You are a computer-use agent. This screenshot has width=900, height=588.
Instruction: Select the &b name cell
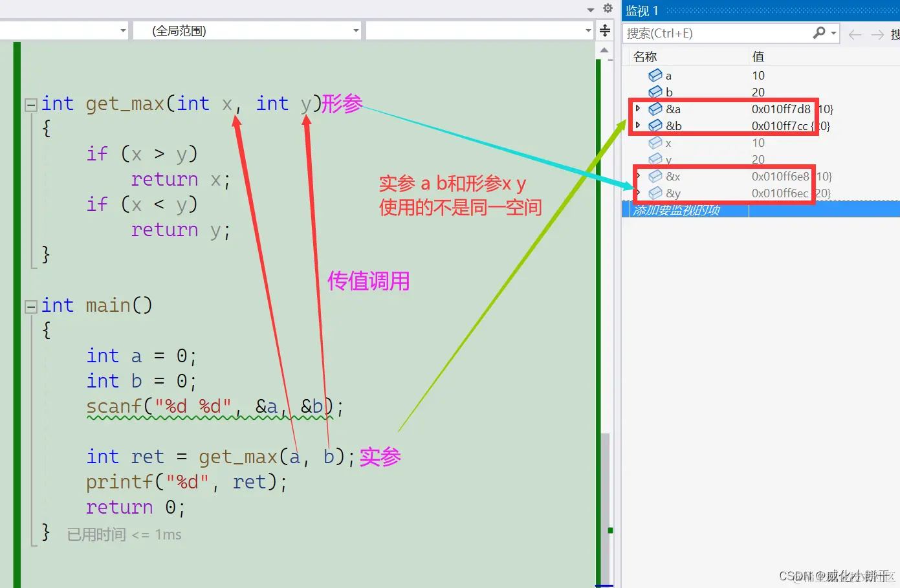pos(674,125)
